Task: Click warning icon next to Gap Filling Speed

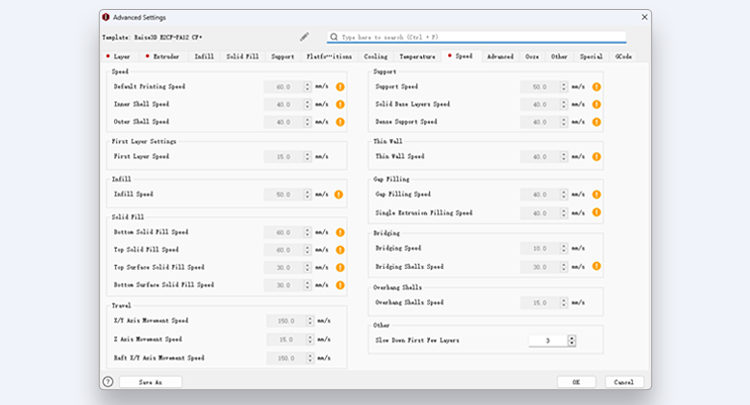Action: click(x=597, y=195)
